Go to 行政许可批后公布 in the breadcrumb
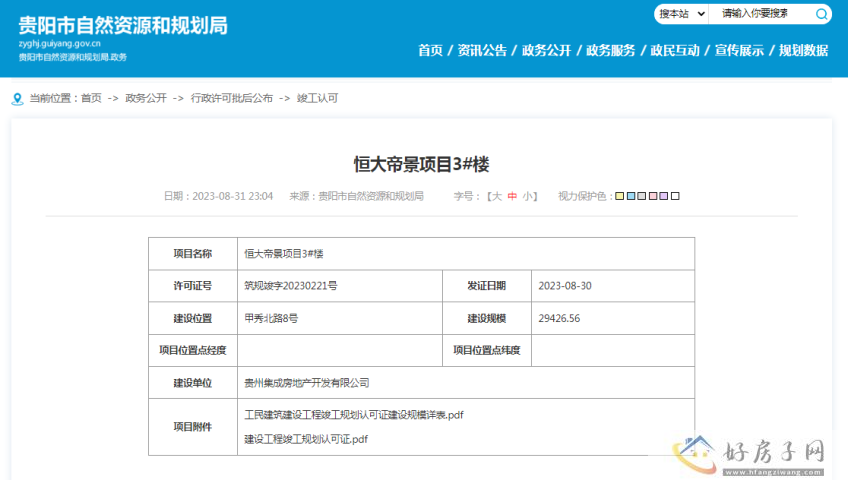The width and height of the screenshot is (848, 480). [x=231, y=98]
